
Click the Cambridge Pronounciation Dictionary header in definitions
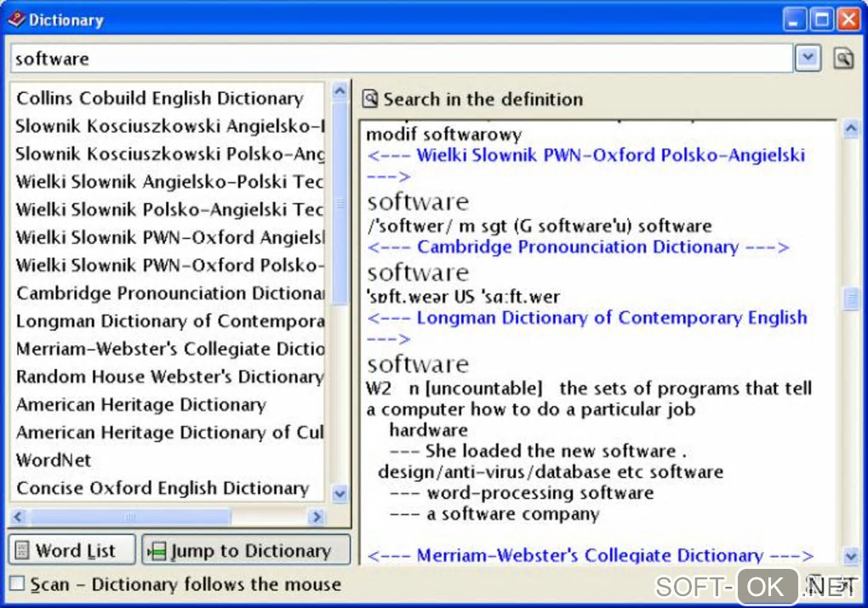pyautogui.click(x=577, y=247)
